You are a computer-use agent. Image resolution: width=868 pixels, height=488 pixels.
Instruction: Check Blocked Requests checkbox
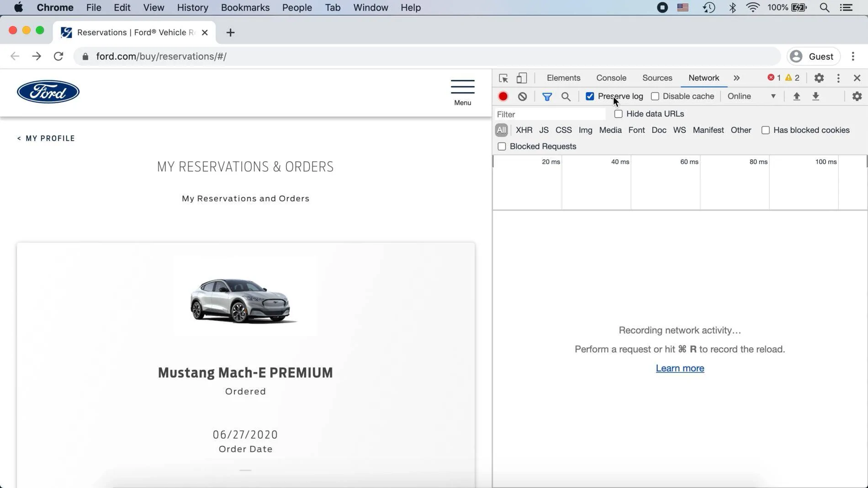coord(502,147)
